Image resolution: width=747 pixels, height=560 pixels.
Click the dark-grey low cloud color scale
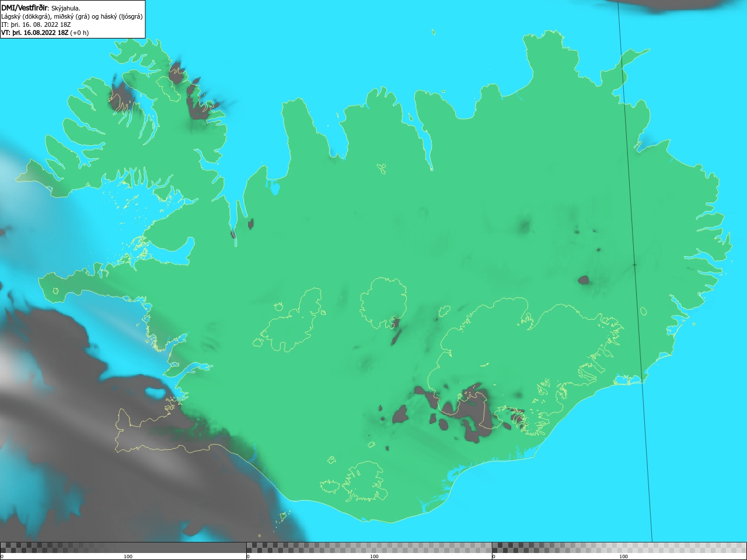pos(123,547)
